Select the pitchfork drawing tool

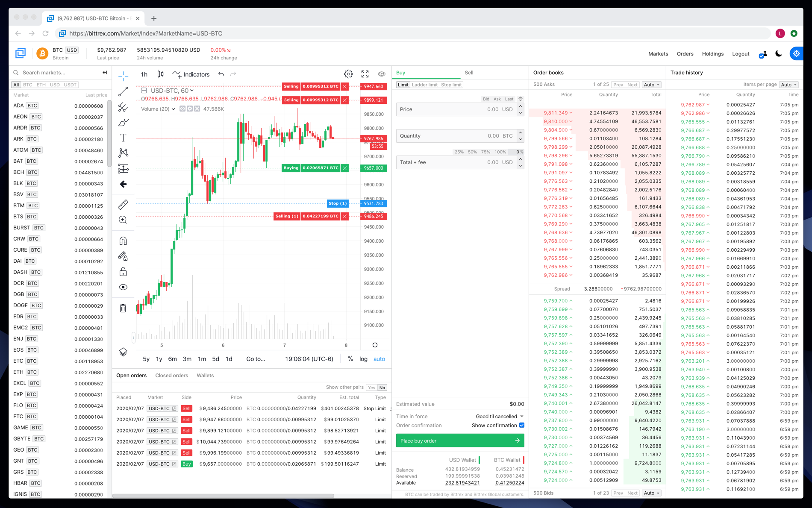click(123, 107)
